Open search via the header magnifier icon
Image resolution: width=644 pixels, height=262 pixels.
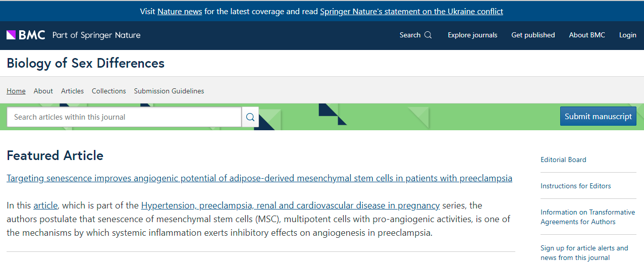pos(428,35)
